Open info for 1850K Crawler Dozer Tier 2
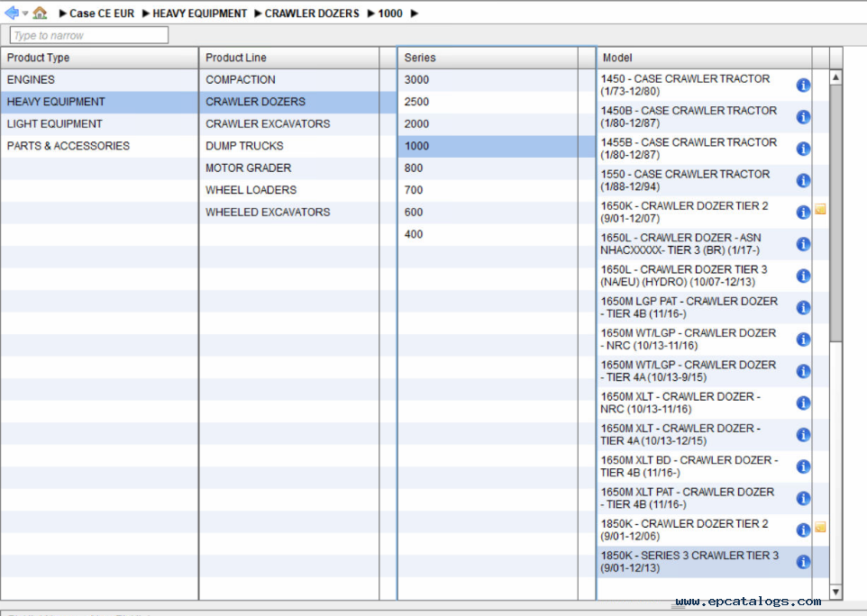 pos(803,530)
